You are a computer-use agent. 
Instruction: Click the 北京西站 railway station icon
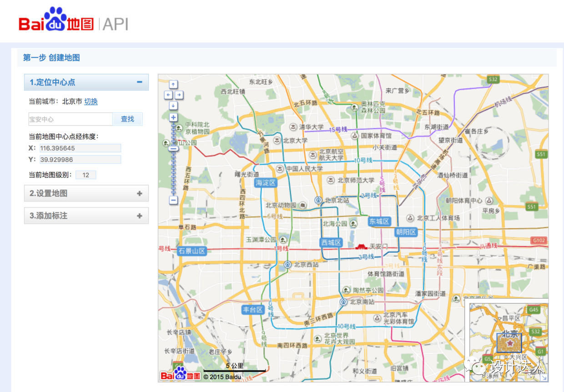[287, 264]
